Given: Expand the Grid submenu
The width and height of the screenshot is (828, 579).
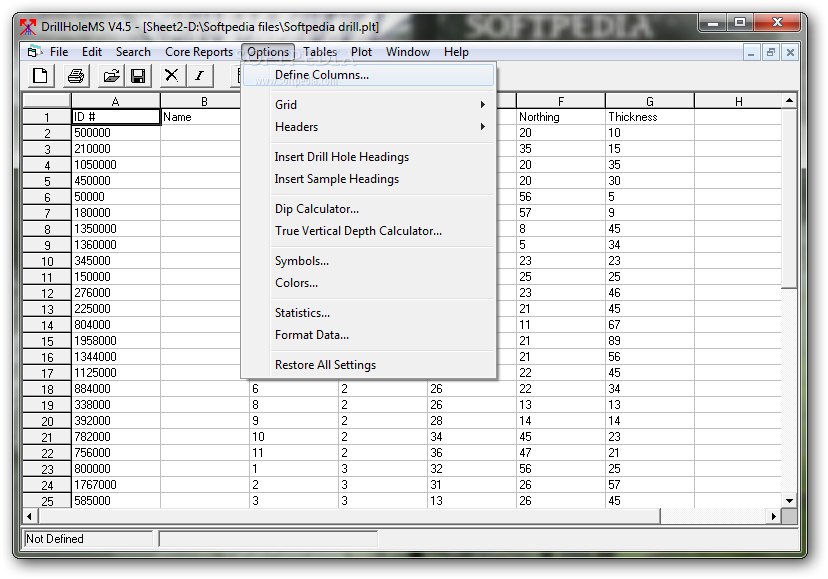Looking at the screenshot, I should [369, 105].
